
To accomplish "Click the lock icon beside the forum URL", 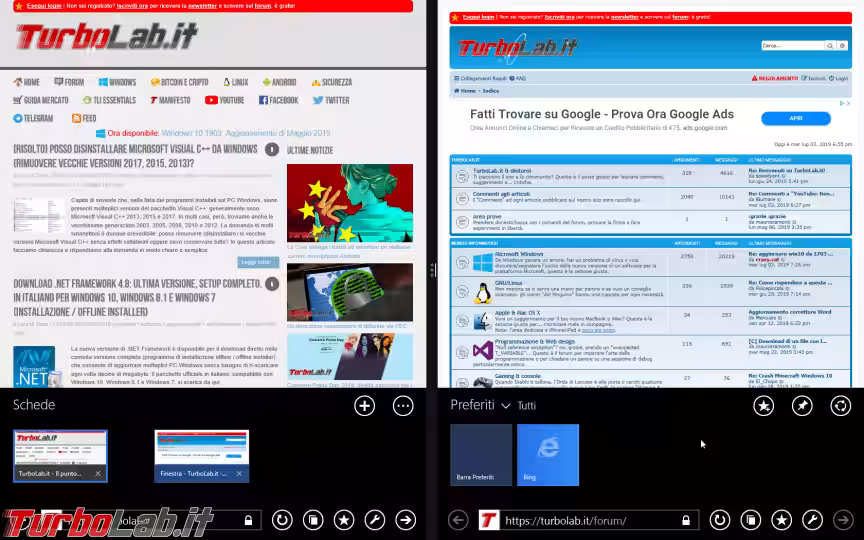I will point(686,520).
